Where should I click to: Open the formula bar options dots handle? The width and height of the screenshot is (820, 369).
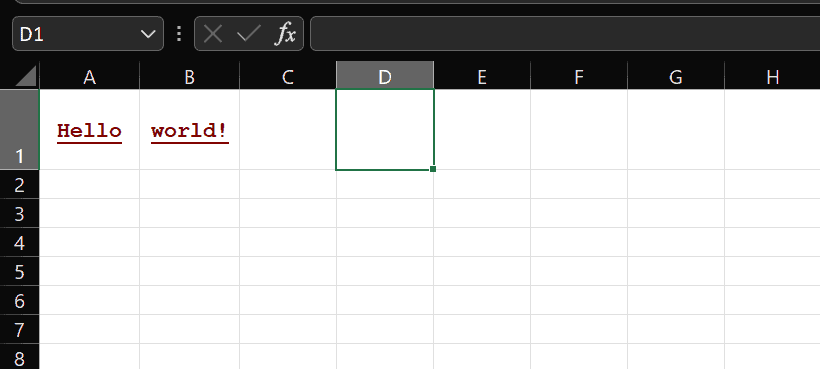coord(179,34)
